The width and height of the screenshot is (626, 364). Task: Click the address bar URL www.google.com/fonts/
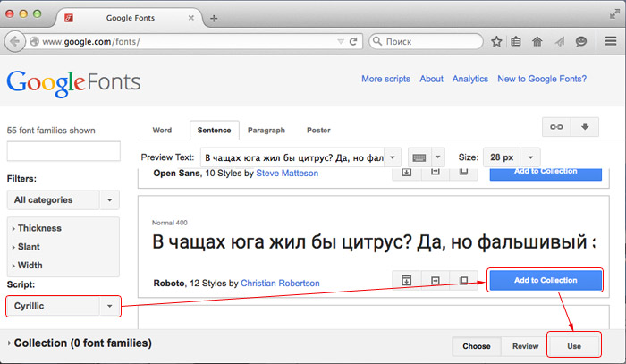tap(91, 41)
